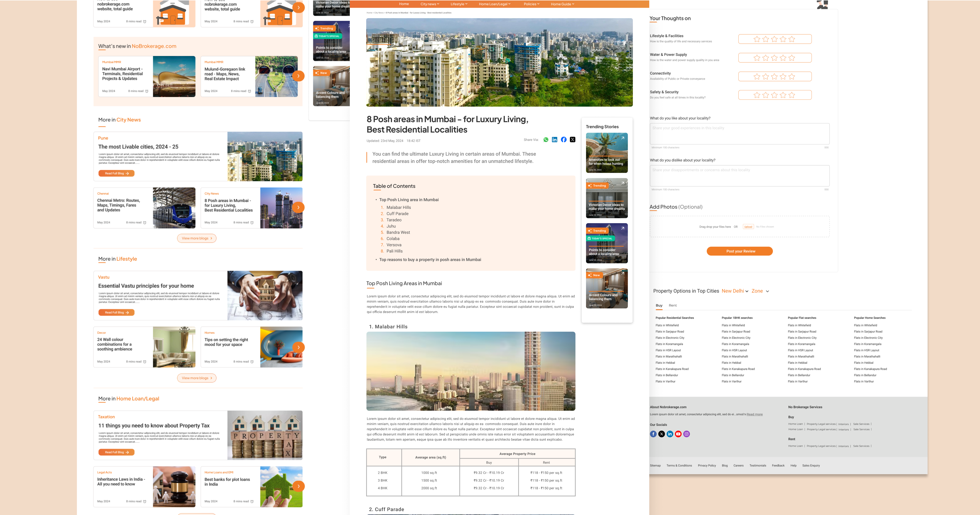Click next arrow beside 8 Posh areas card

coord(299,207)
